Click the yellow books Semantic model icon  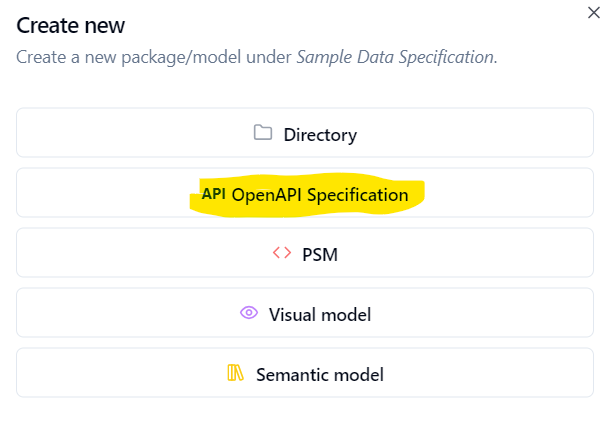236,374
